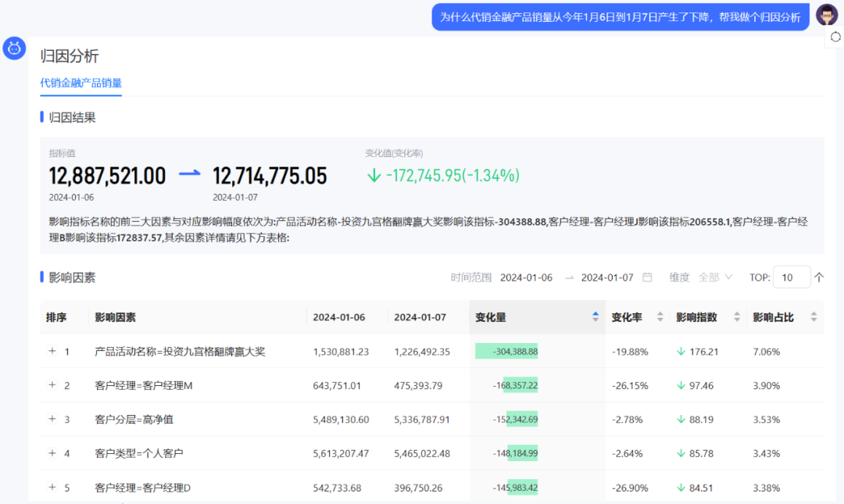The height and width of the screenshot is (504, 844).
Task: Select the 代销金融产品销量 tab
Action: pos(80,82)
